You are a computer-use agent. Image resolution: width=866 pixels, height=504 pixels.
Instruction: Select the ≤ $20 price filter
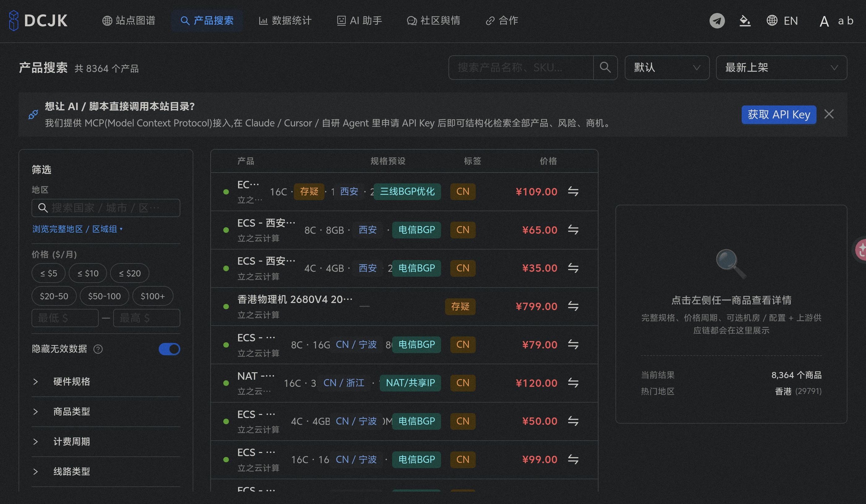tap(130, 273)
